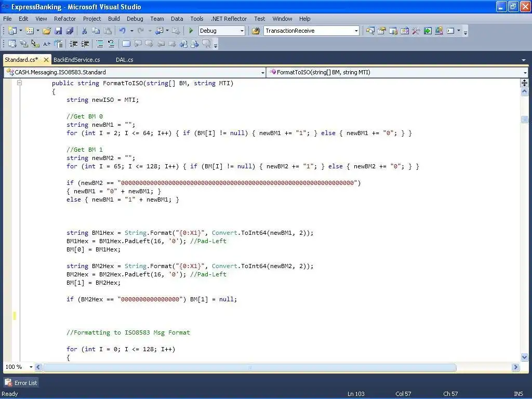The image size is (532, 399).
Task: Open the standard toolbar options overflow
Action: coord(465,32)
